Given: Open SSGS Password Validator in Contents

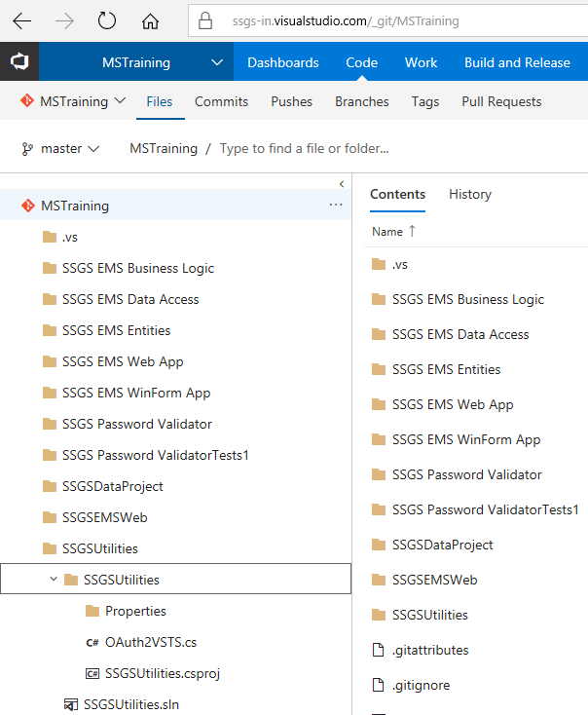Looking at the screenshot, I should 466,474.
